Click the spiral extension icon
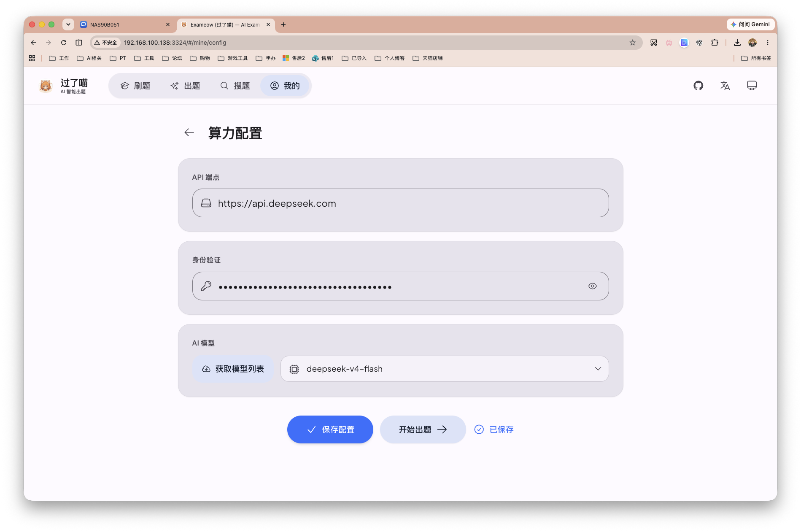This screenshot has height=532, width=801. [699, 43]
